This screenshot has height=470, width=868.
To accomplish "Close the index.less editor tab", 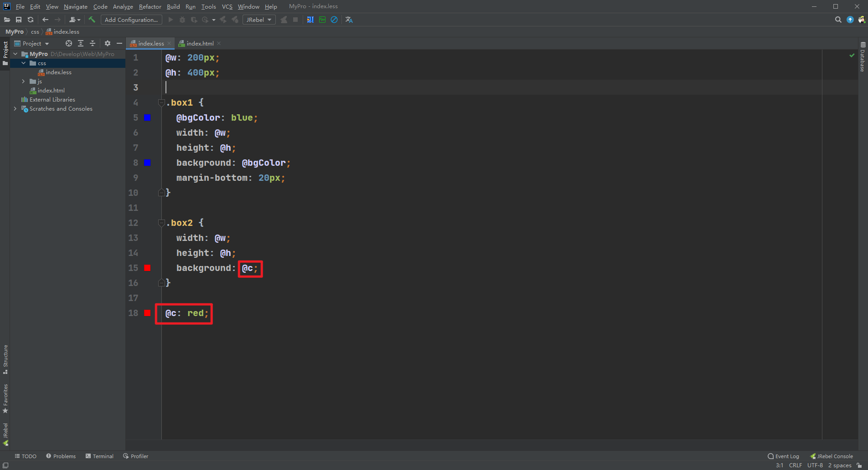I will 169,43.
